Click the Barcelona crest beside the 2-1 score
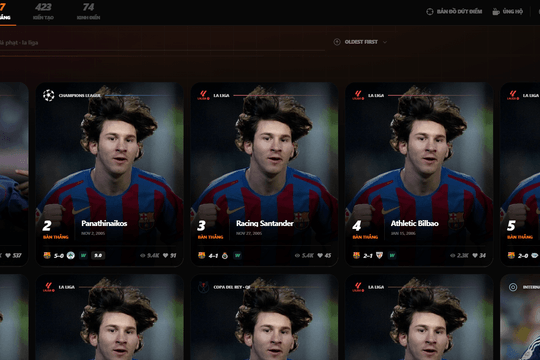This screenshot has height=360, width=540. pos(356,255)
